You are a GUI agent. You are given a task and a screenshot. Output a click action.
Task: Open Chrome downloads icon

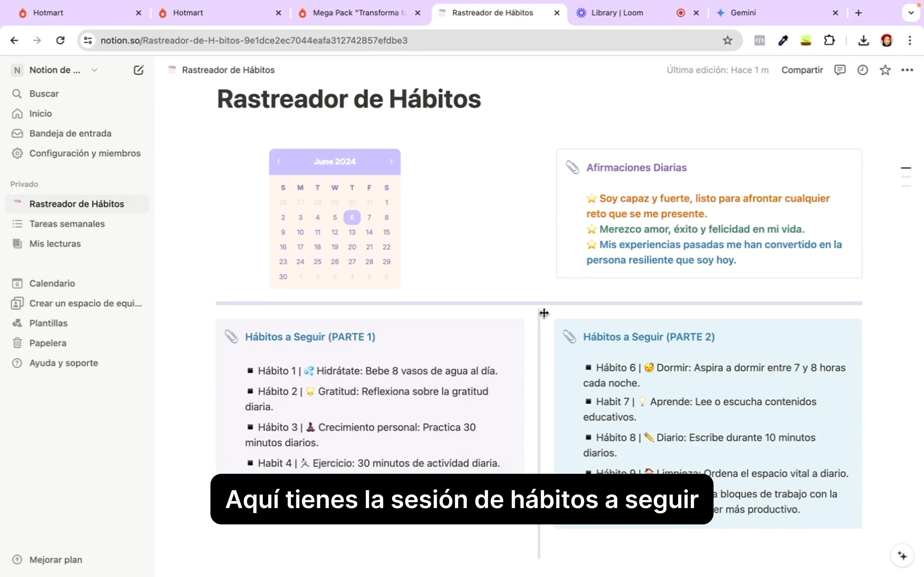863,40
